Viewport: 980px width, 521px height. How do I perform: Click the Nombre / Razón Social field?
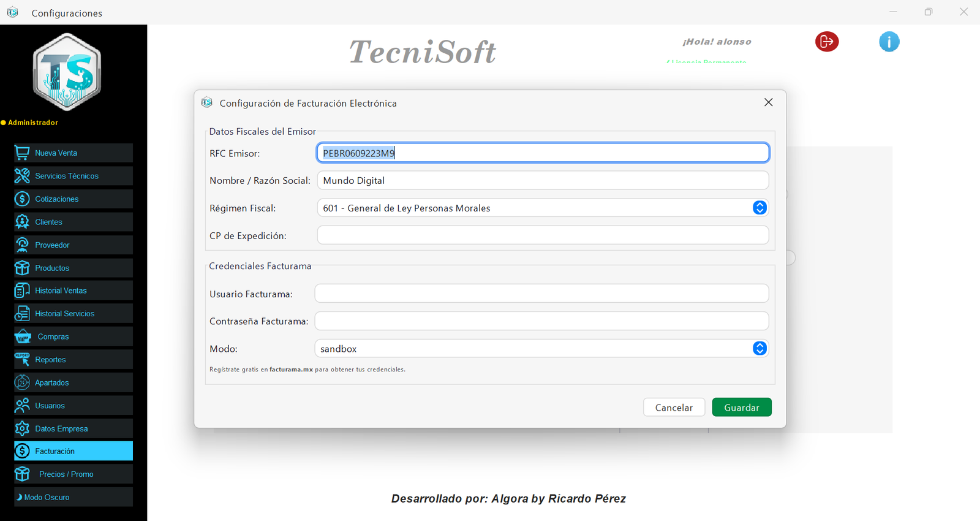coord(543,180)
